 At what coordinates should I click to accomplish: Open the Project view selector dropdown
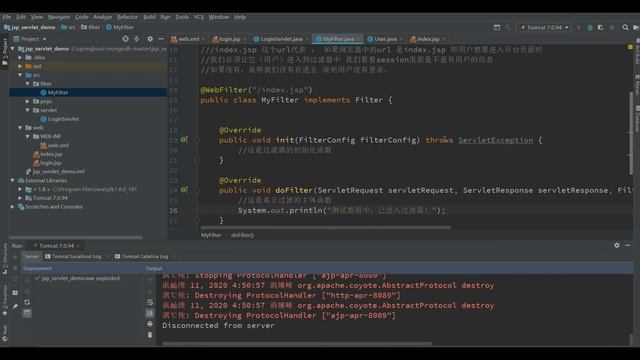pyautogui.click(x=30, y=39)
